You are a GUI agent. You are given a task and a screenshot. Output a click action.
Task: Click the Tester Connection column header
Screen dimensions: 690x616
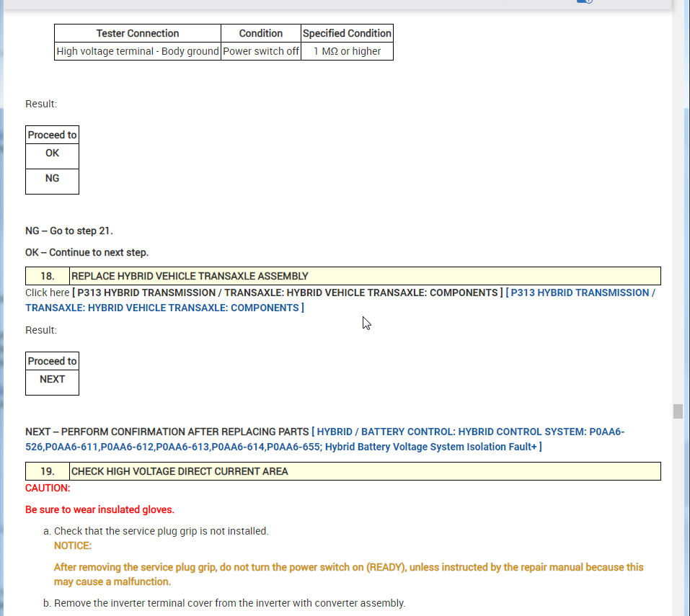137,33
